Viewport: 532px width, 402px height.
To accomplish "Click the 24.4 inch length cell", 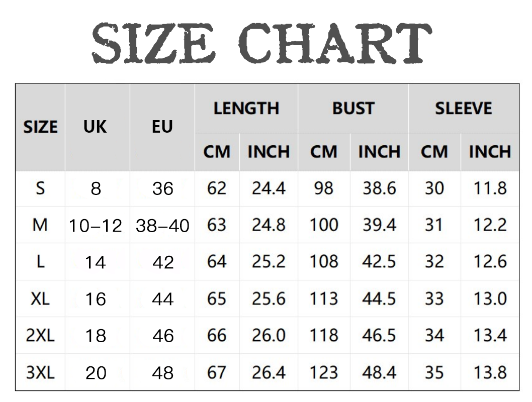I will tap(269, 188).
